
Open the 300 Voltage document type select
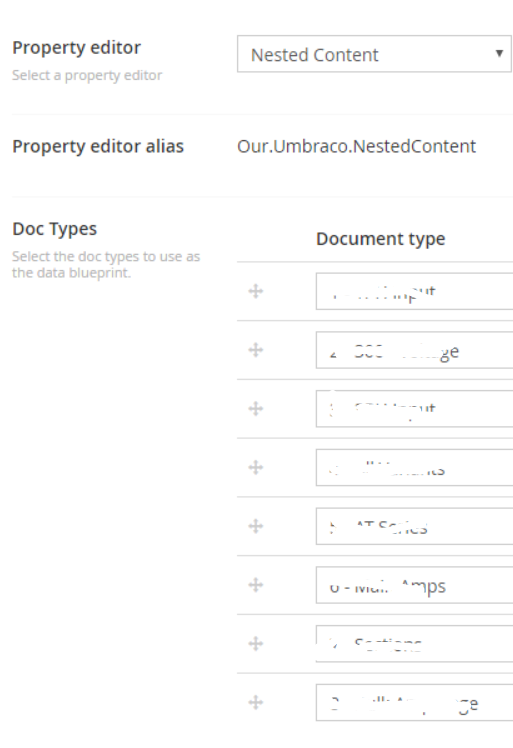[414, 350]
